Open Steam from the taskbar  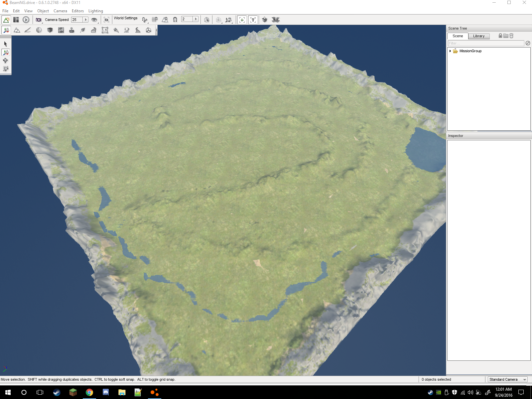pos(57,392)
